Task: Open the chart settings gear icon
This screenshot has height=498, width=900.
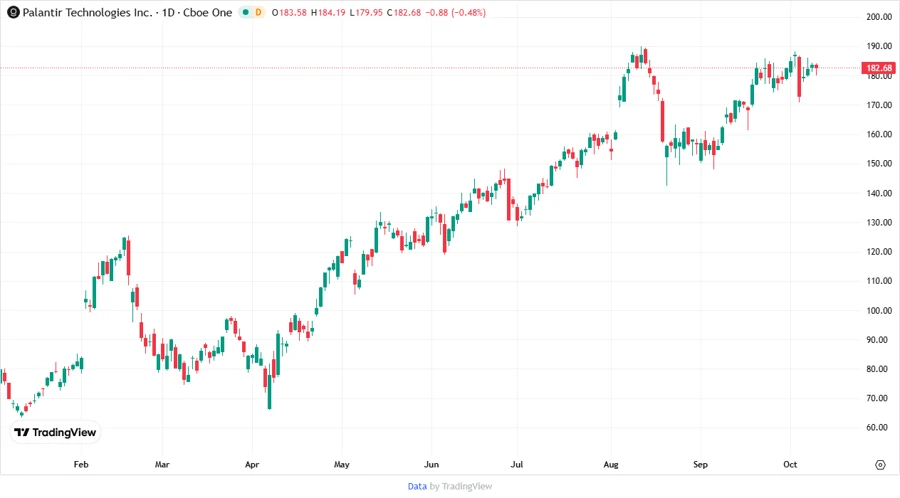Action: 880,465
